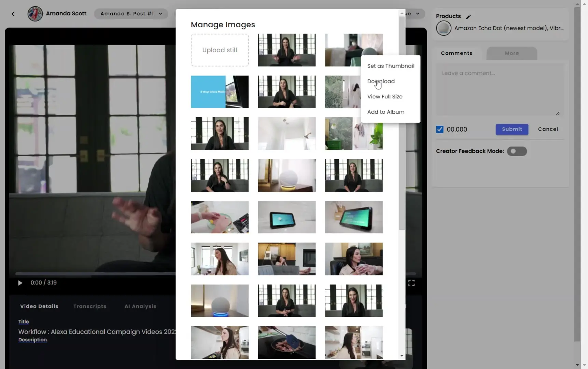Click Amanda Scott's profile avatar
Viewport: 588px width, 369px height.
pos(34,14)
